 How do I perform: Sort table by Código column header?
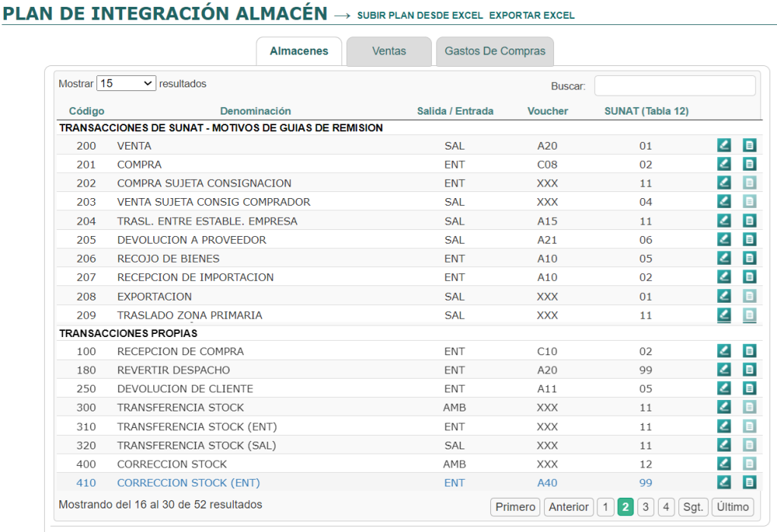point(87,111)
